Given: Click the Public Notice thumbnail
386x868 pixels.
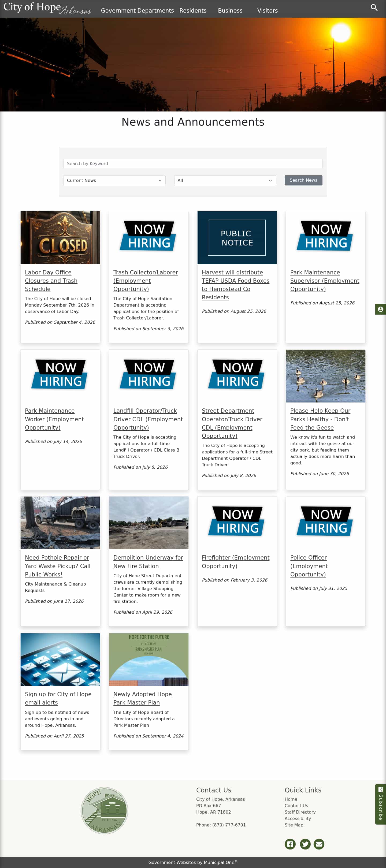Looking at the screenshot, I should (x=237, y=237).
